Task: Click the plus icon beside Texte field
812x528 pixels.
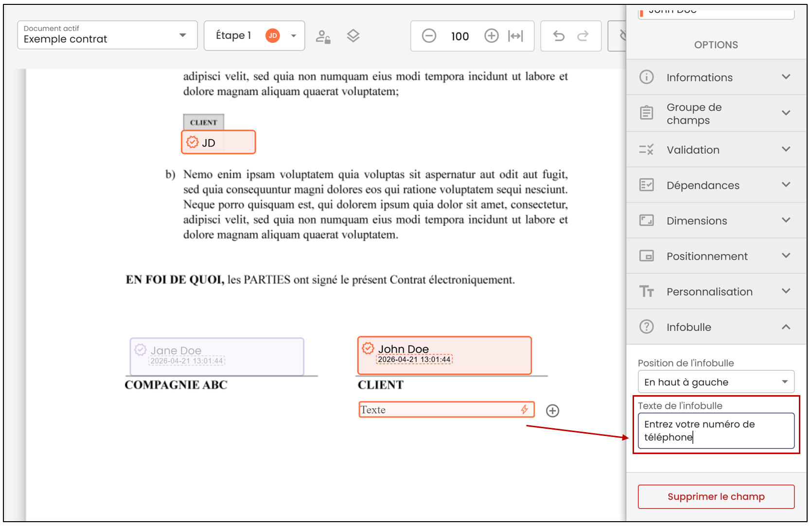Action: click(x=552, y=411)
